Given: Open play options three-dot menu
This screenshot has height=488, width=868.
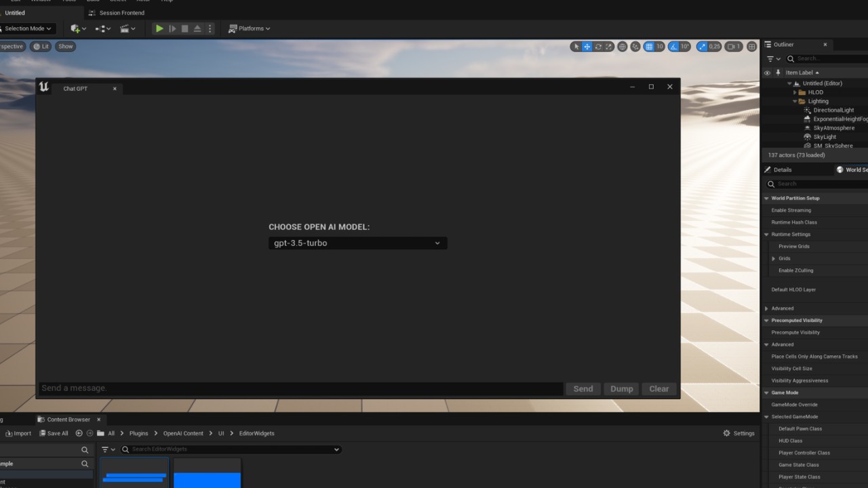Looking at the screenshot, I should pyautogui.click(x=210, y=28).
